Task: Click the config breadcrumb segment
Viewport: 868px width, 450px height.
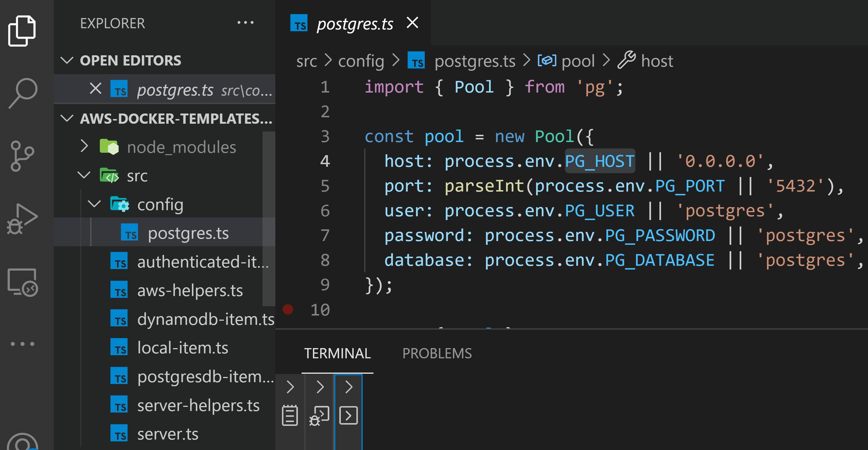Action: pyautogui.click(x=361, y=61)
